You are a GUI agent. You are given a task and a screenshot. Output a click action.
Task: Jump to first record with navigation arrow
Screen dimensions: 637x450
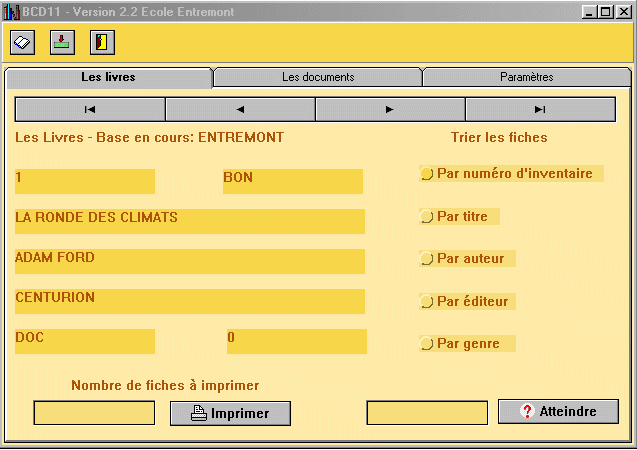tap(90, 109)
